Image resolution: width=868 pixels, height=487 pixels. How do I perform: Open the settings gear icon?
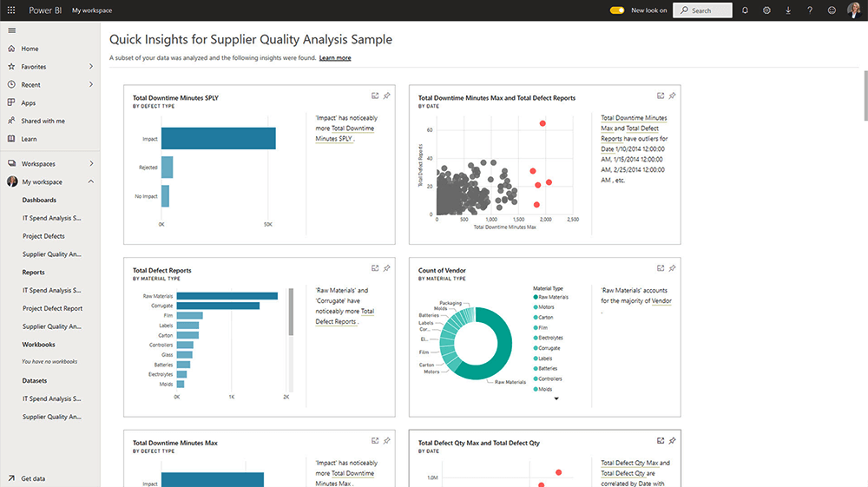tap(766, 10)
